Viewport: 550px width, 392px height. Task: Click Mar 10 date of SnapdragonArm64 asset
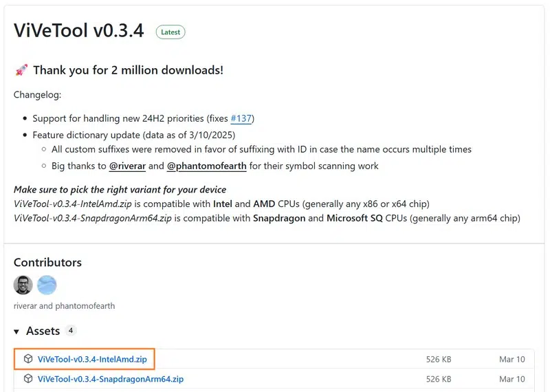512,379
